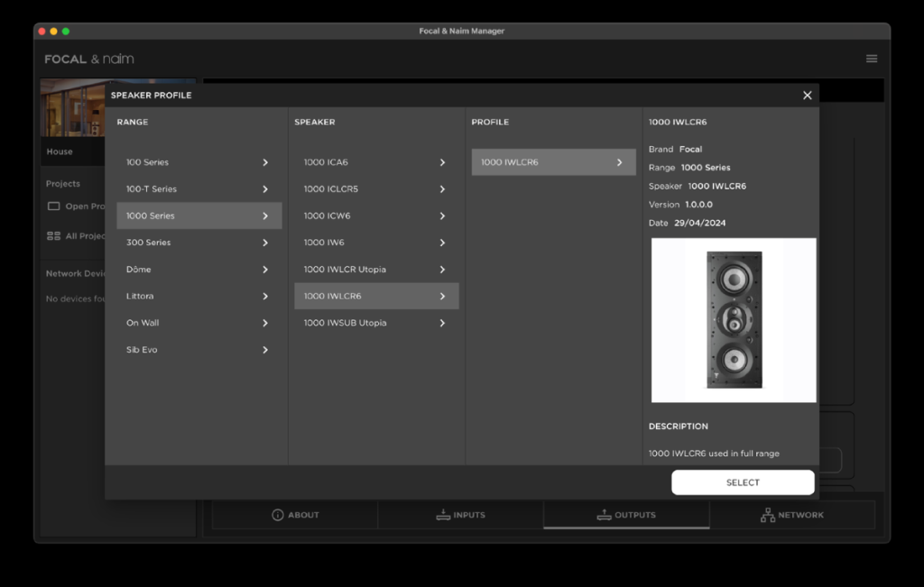The image size is (924, 587).
Task: Click chevron next to 1000 ICW6
Action: pos(442,216)
